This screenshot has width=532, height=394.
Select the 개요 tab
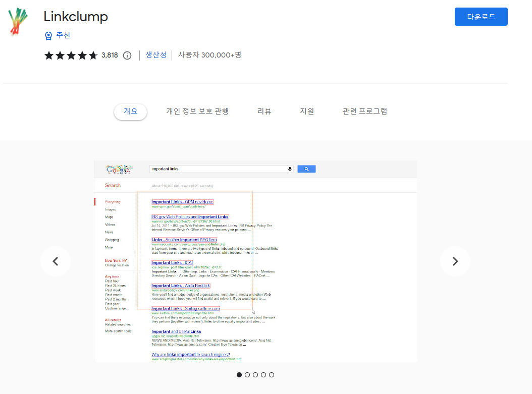click(x=130, y=111)
